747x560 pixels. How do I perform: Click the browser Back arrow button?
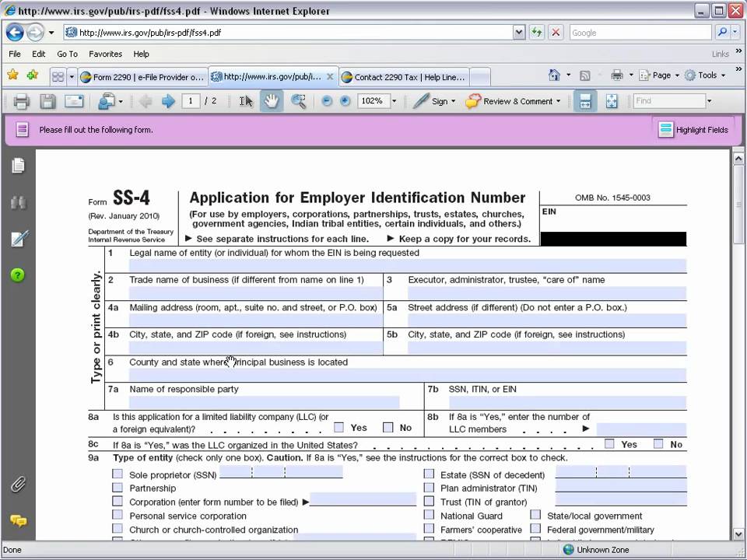coord(15,33)
